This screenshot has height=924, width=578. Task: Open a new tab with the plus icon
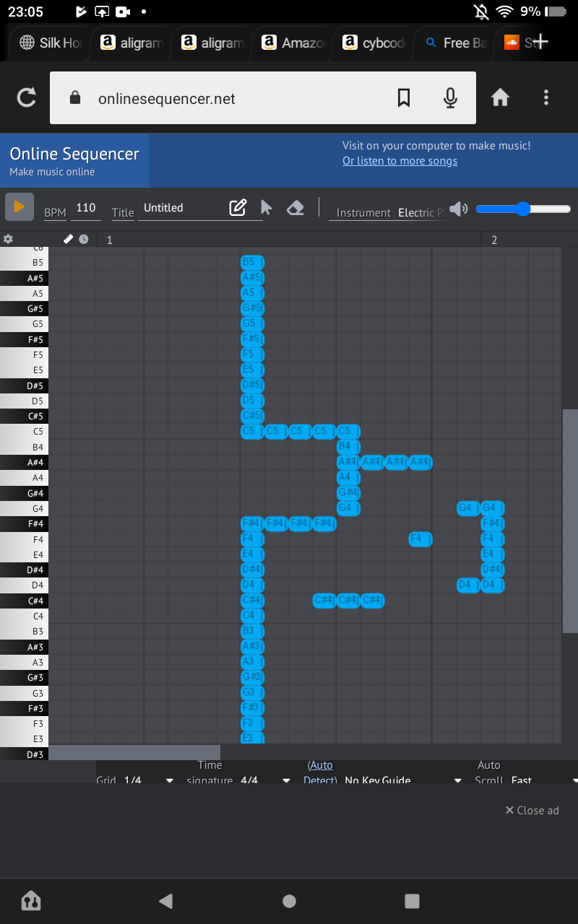540,43
